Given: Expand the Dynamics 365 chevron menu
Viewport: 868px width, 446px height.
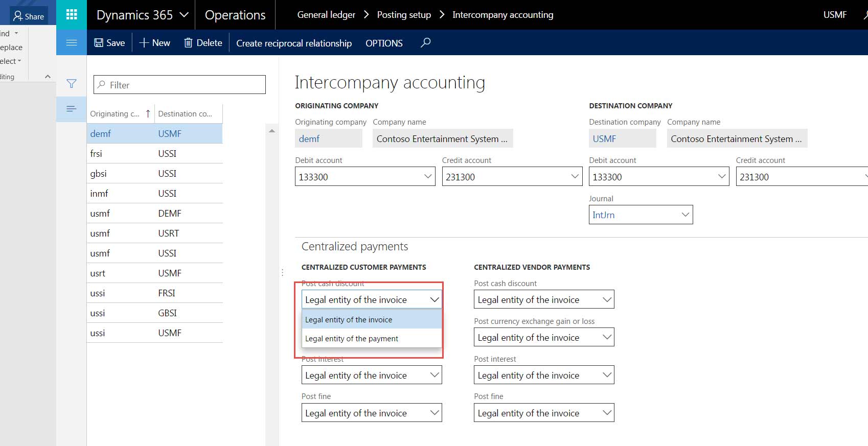Looking at the screenshot, I should pos(184,15).
